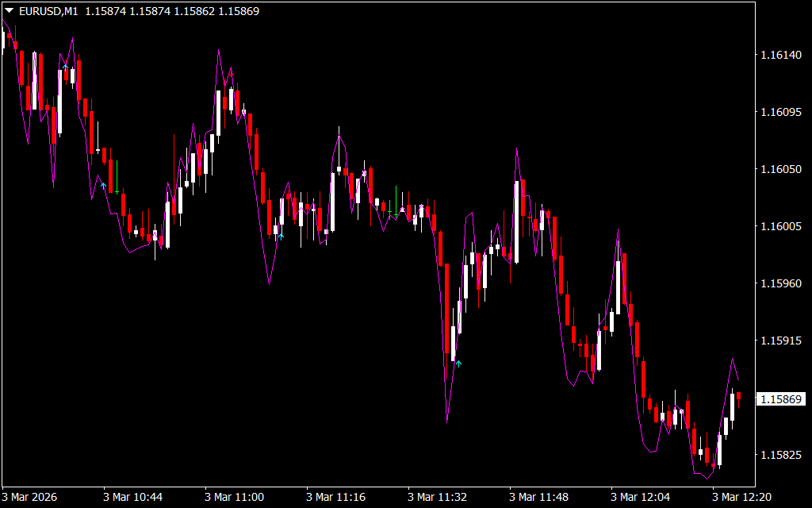
Task: Click cyan arrow below candles just before 11:16
Action: [x=281, y=236]
